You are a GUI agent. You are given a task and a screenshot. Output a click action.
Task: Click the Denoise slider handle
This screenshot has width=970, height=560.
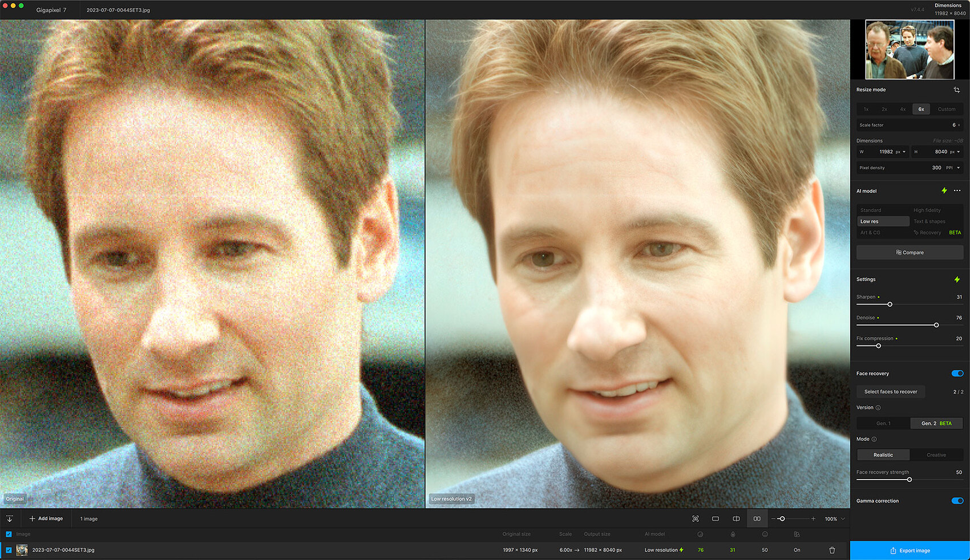click(936, 325)
